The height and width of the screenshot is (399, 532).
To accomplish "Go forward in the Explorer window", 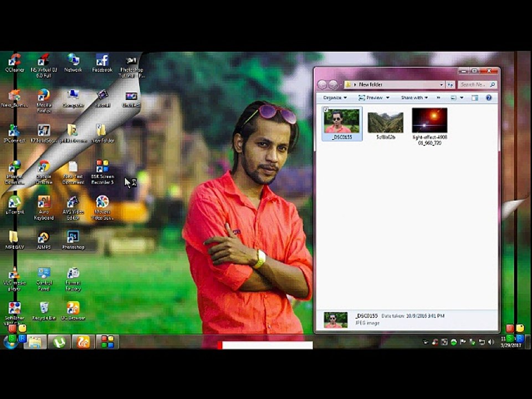I will (x=333, y=84).
